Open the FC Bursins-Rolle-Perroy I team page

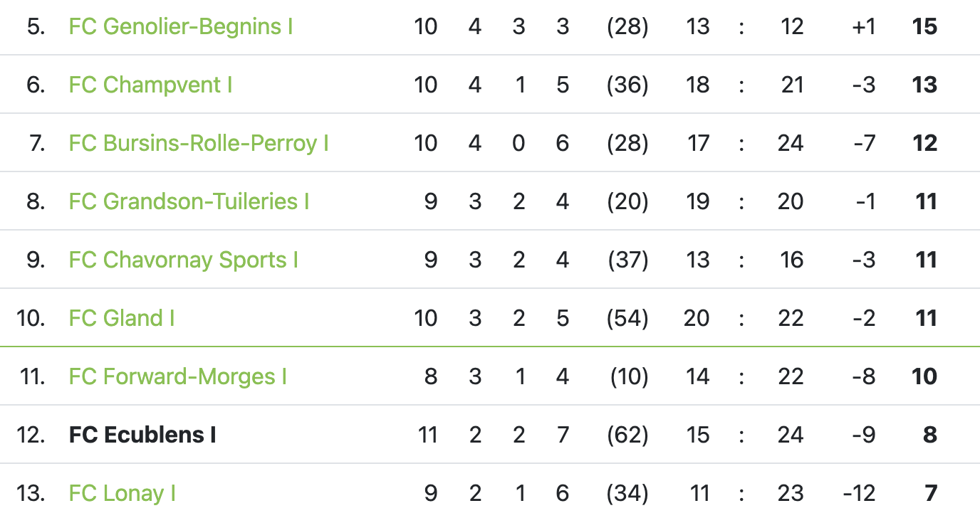tap(199, 143)
